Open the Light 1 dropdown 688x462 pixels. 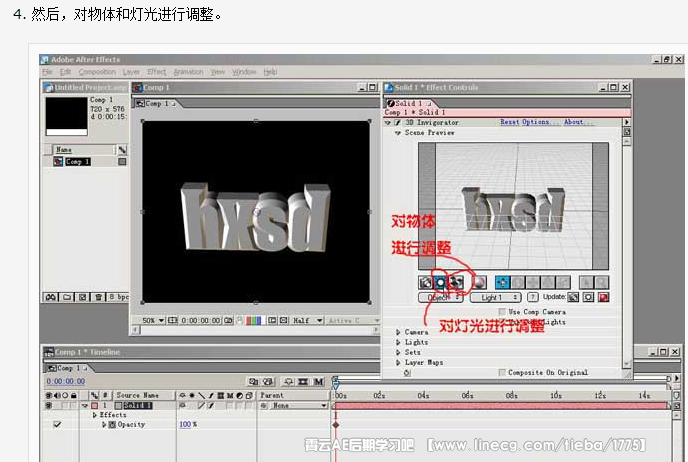(495, 297)
